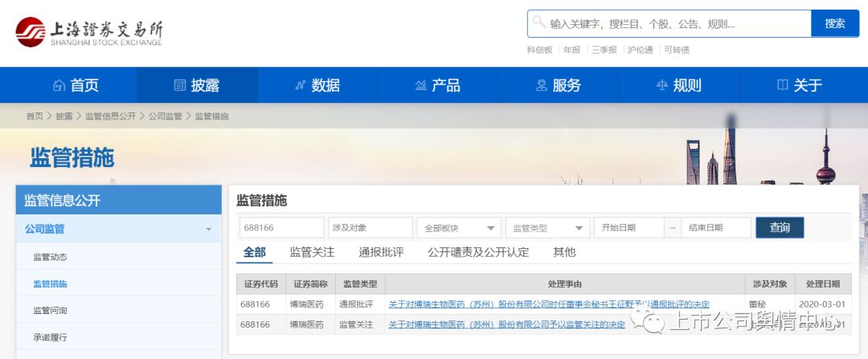Screen dimensions: 868x359
Task: Open the 产品 navigation menu
Action: pos(438,85)
